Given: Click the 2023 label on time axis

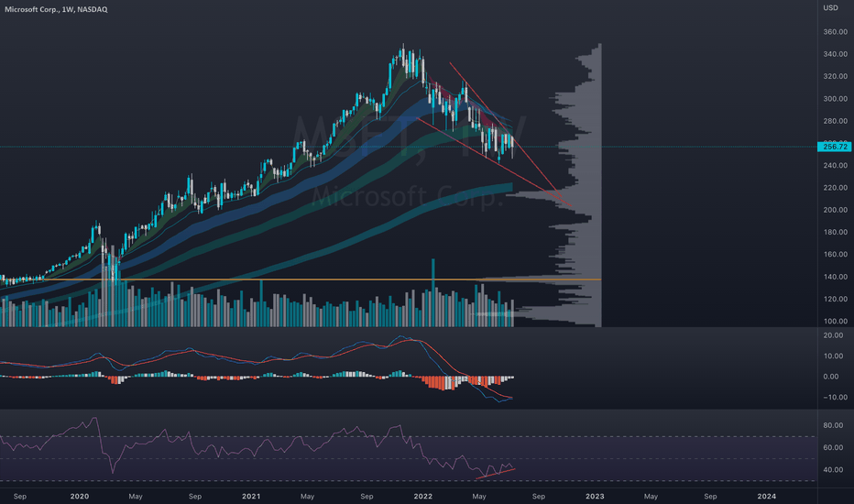Looking at the screenshot, I should (x=595, y=497).
